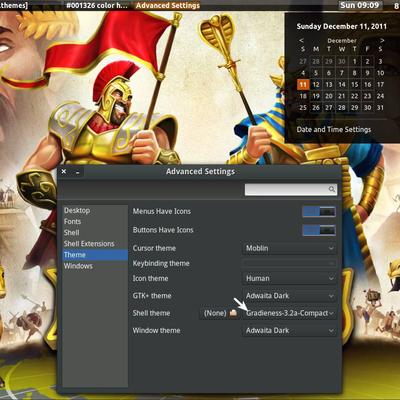Viewport: 400px width, 400px height.
Task: Close the Advanced Settings window
Action: 64,171
